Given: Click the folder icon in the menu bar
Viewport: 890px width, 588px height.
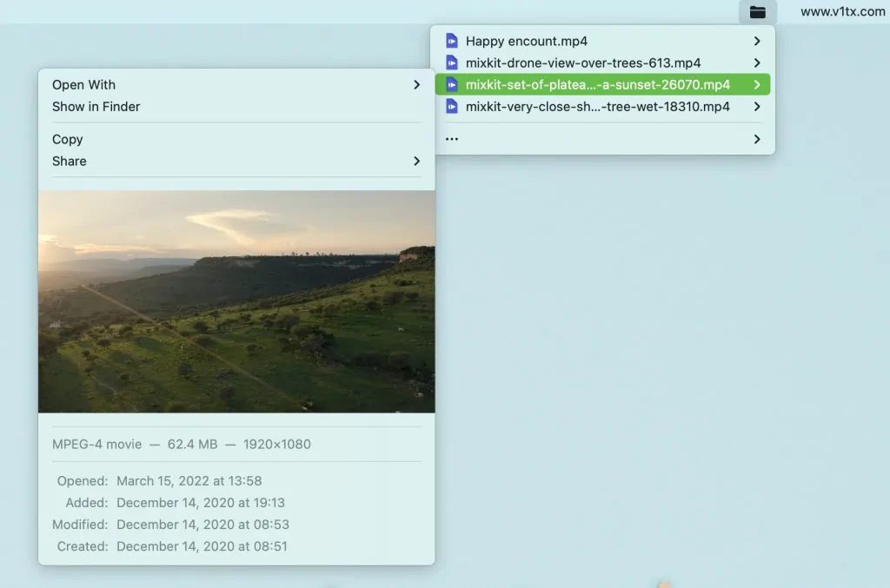Looking at the screenshot, I should (757, 12).
